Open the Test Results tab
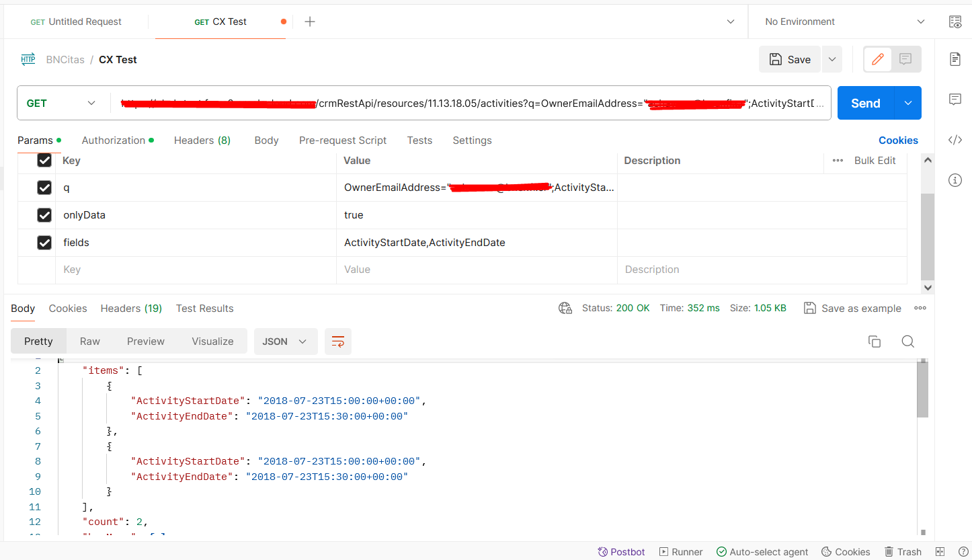 204,308
